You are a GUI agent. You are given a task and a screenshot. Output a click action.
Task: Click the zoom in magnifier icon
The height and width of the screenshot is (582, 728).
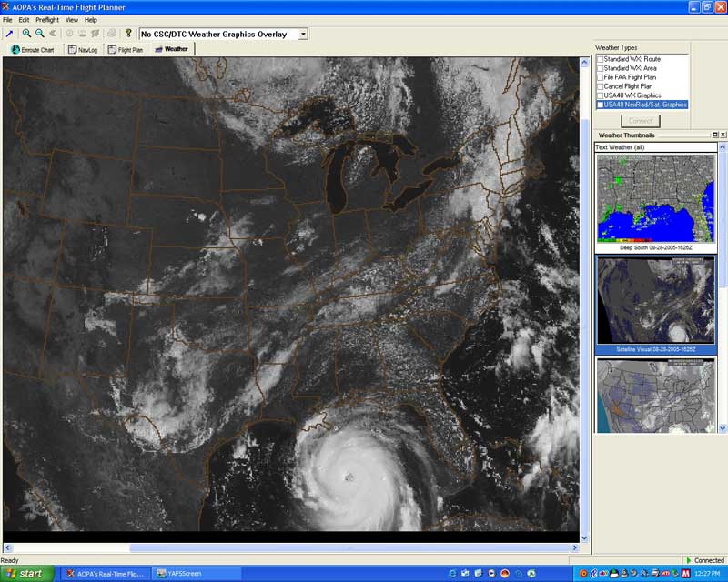pos(26,34)
